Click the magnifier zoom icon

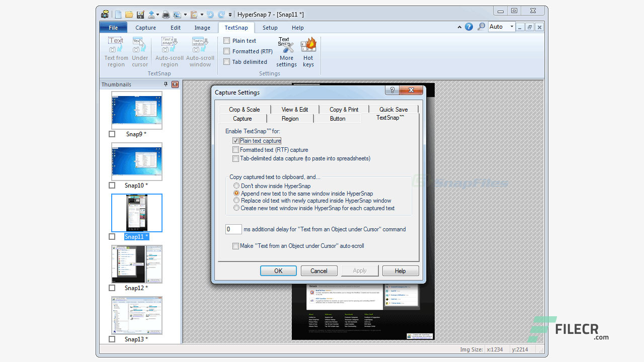[481, 27]
